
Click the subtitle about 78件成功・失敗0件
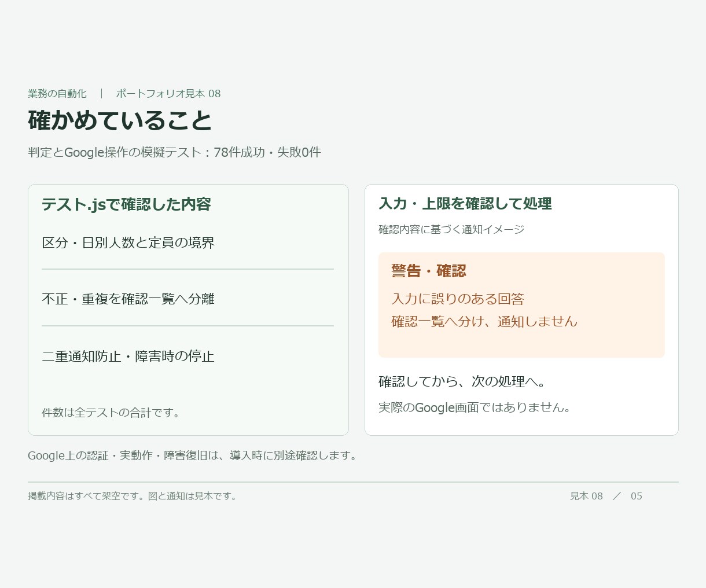click(174, 152)
